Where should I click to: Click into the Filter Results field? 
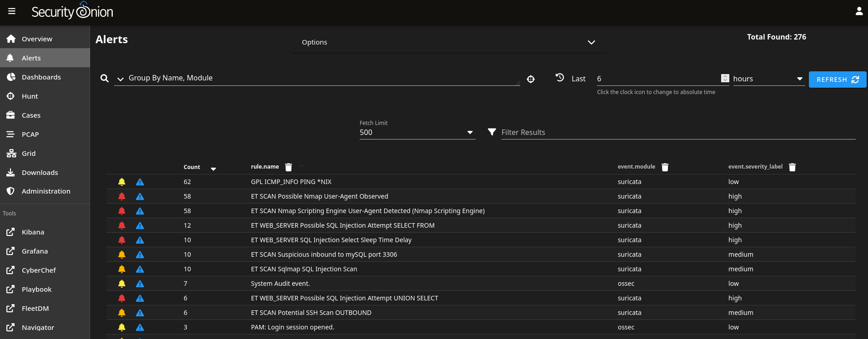677,132
